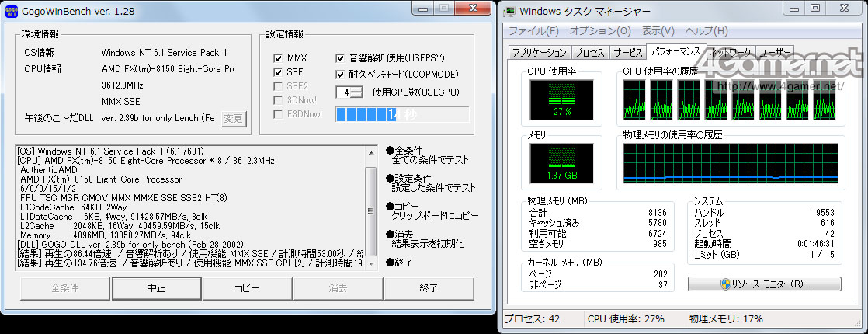
Task: Click the L1DataCache 16KB log line
Action: [x=113, y=216]
